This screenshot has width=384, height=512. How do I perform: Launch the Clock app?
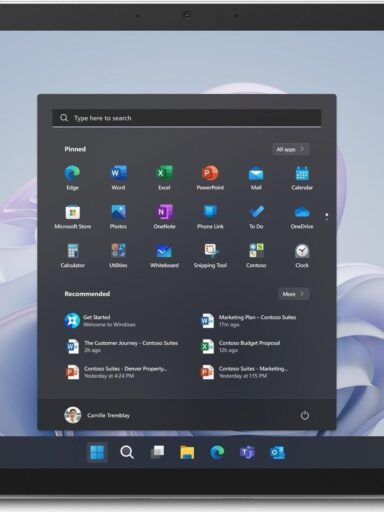(302, 256)
